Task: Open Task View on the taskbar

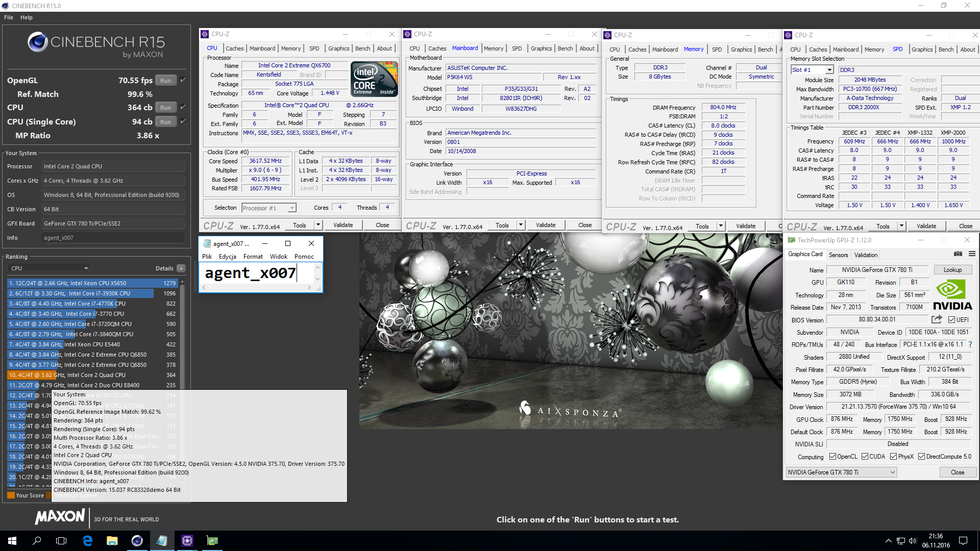Action: (61, 541)
